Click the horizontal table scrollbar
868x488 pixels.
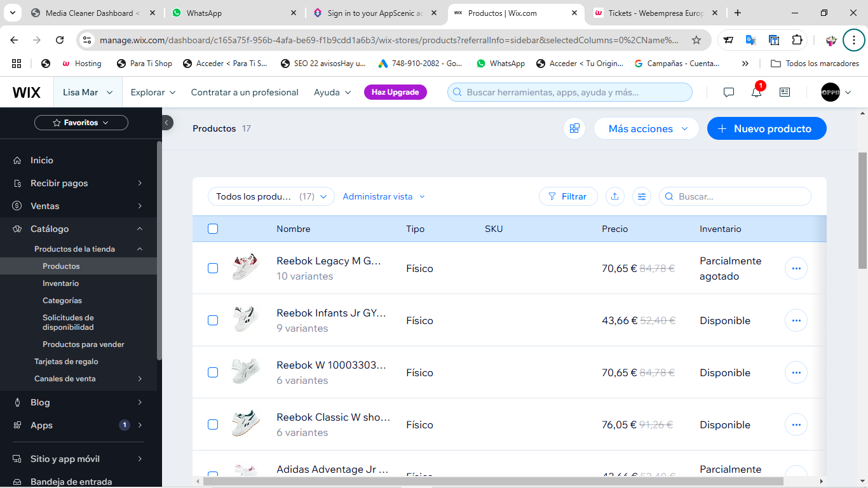pos(494,482)
